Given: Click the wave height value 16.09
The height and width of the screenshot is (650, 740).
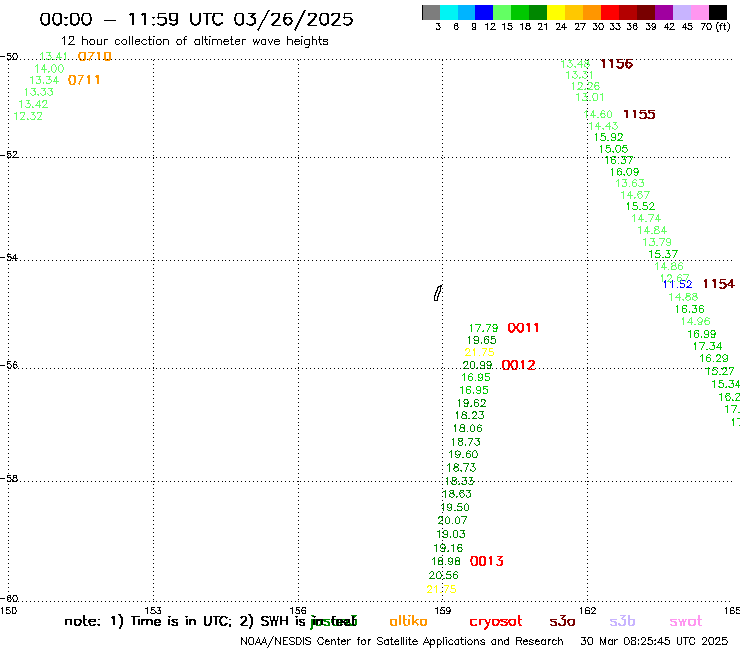Looking at the screenshot, I should pos(624,172).
